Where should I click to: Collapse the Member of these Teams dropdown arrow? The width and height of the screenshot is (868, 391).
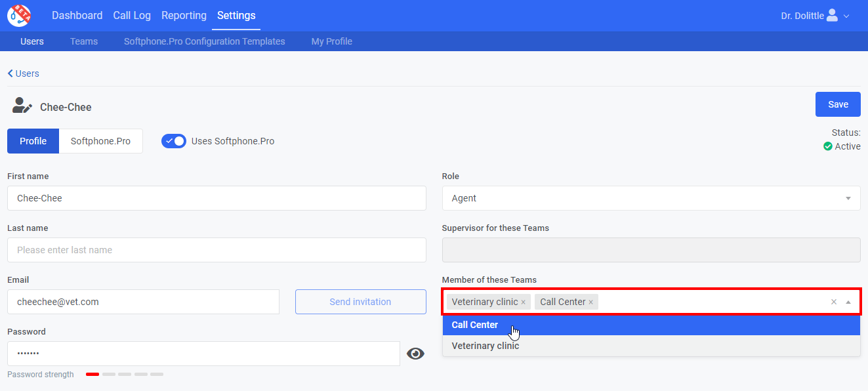[848, 302]
